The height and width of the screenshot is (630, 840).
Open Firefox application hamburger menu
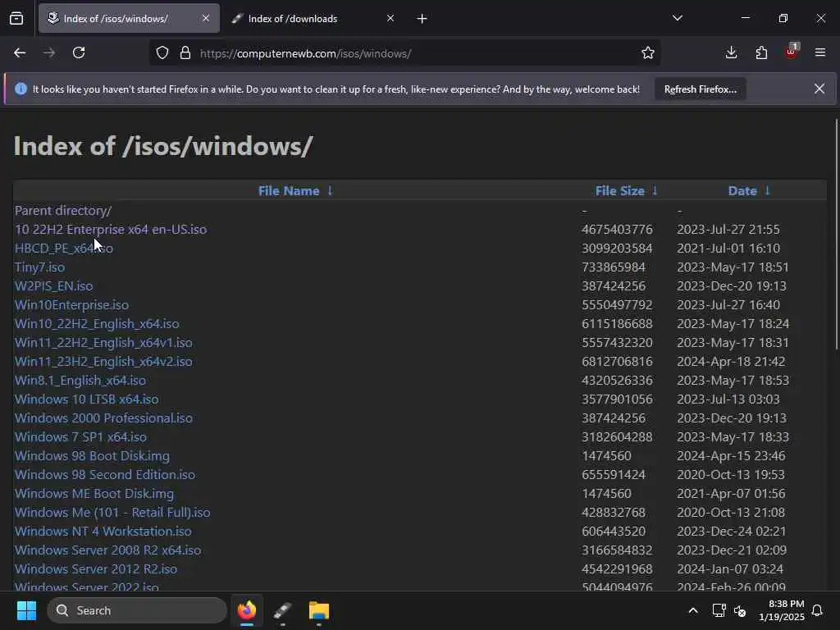point(820,53)
